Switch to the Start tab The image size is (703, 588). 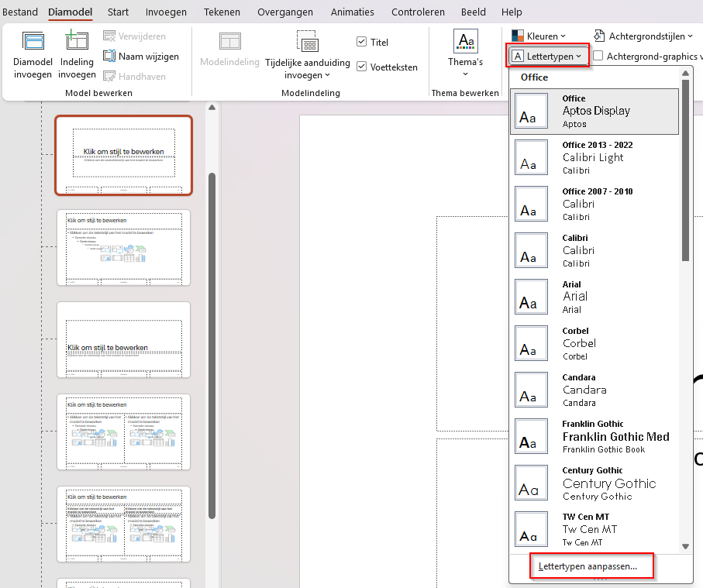[x=118, y=12]
